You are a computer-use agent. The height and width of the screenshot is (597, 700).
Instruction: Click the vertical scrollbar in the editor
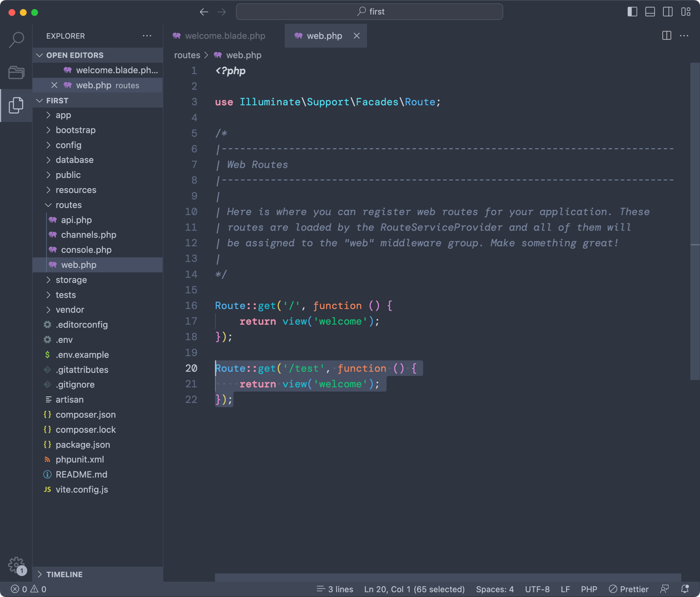(x=694, y=221)
